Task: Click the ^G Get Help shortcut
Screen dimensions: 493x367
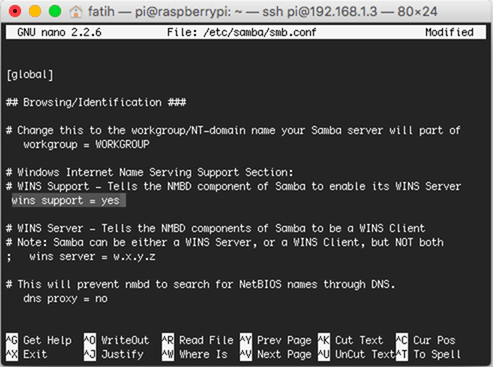Action: click(x=39, y=340)
